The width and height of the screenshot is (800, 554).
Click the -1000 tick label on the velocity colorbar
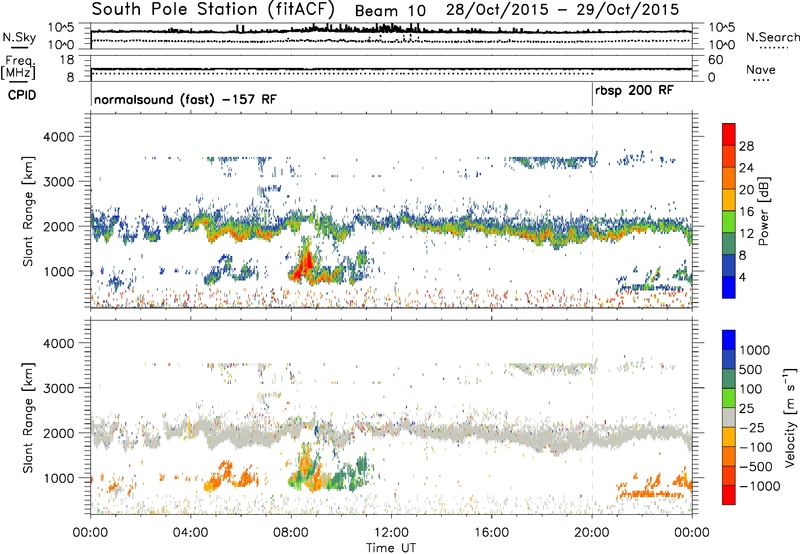click(760, 486)
